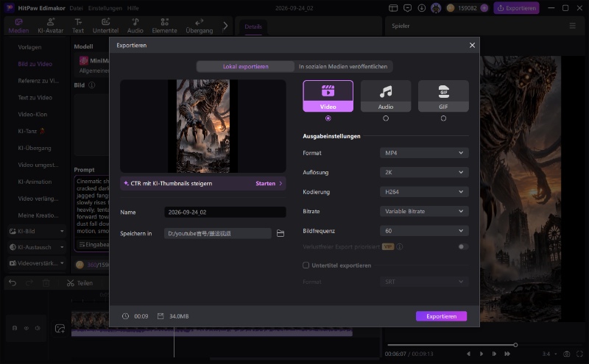
Task: Close the Exportieren dialog
Action: pos(472,45)
